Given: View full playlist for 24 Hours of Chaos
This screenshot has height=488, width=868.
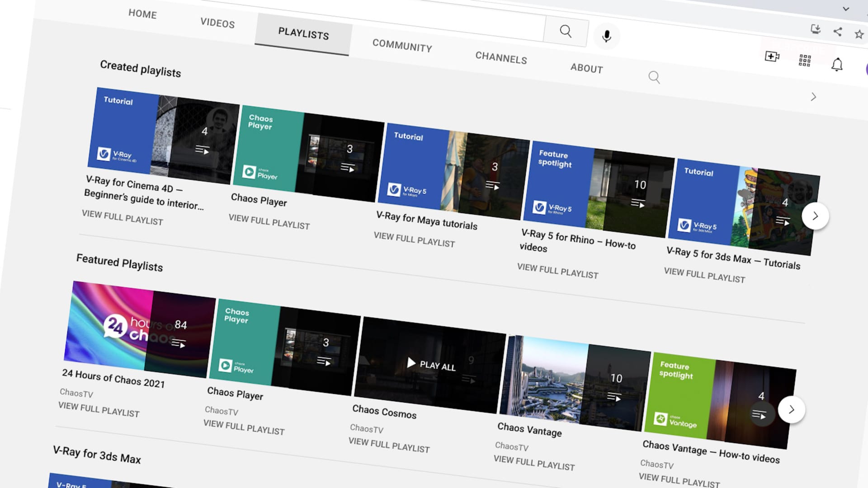Looking at the screenshot, I should pyautogui.click(x=99, y=409).
